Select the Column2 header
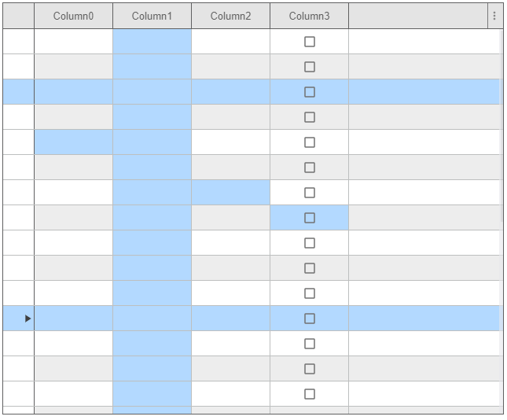The height and width of the screenshot is (420, 507). 230,16
